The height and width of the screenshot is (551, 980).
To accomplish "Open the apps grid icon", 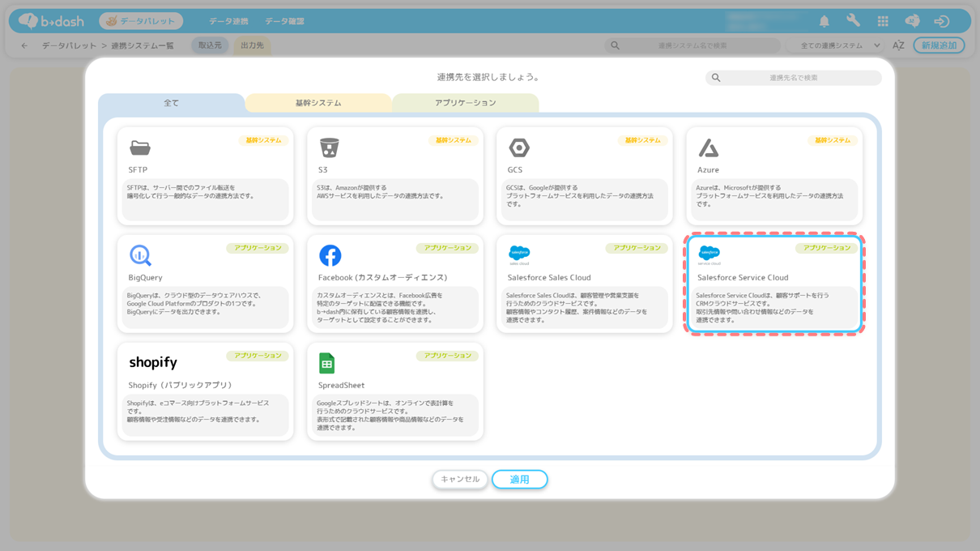I will (883, 21).
